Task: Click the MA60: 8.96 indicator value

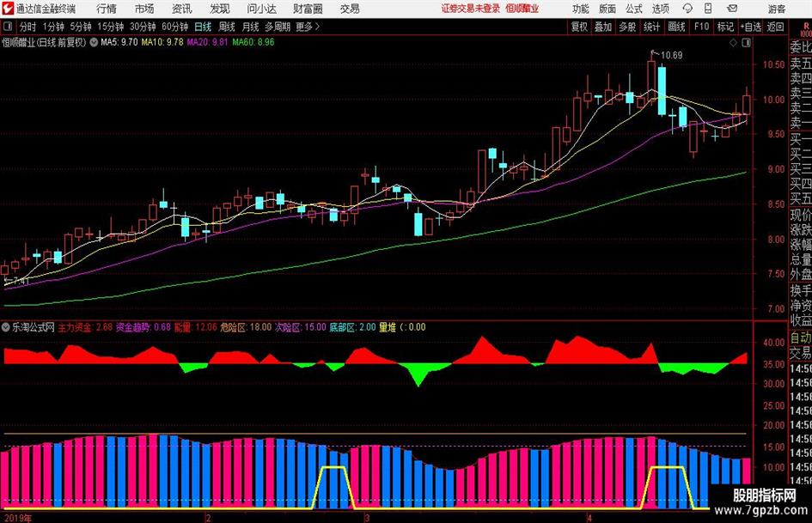Action: pos(253,42)
